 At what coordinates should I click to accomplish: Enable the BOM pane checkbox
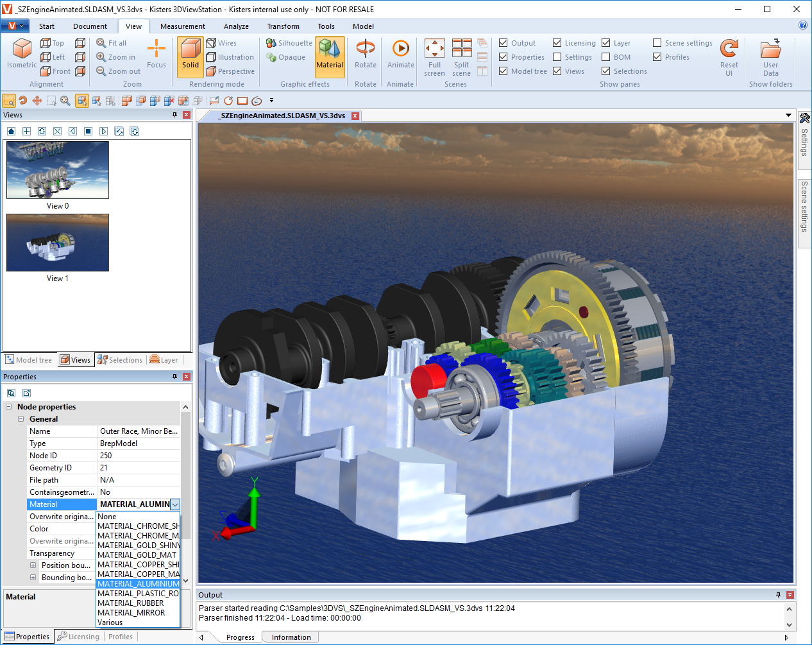click(606, 57)
